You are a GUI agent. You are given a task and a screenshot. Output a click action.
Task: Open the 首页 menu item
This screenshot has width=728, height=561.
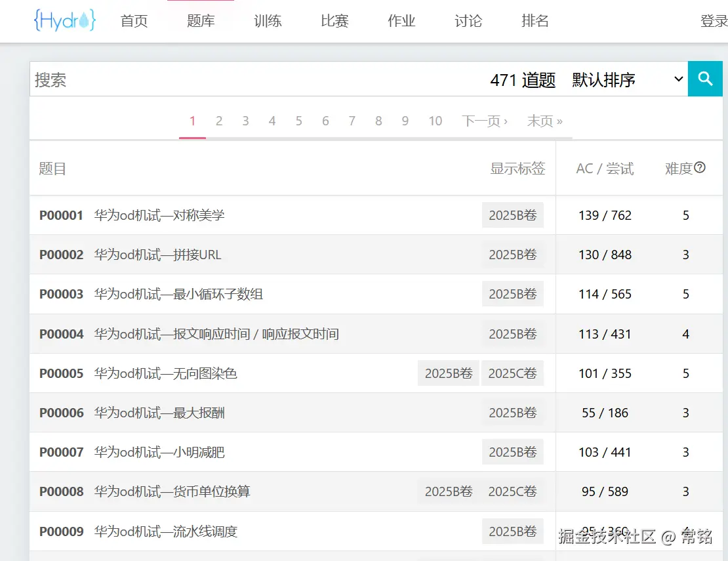pos(134,20)
